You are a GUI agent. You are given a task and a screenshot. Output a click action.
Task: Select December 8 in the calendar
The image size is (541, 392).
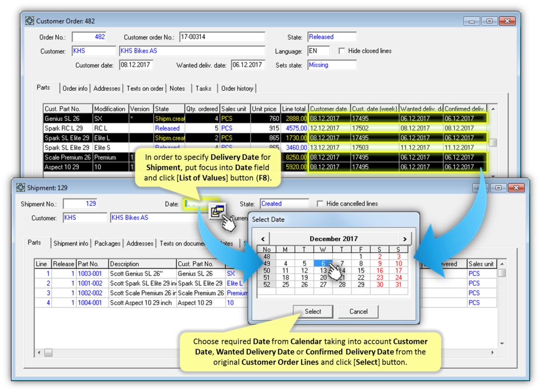pos(361,264)
